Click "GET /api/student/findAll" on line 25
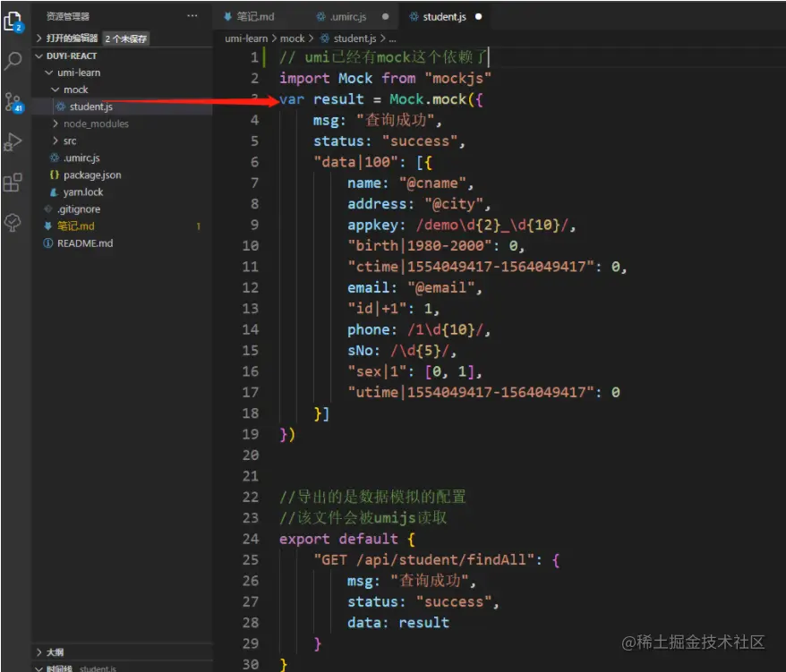This screenshot has height=672, width=786. point(423,560)
